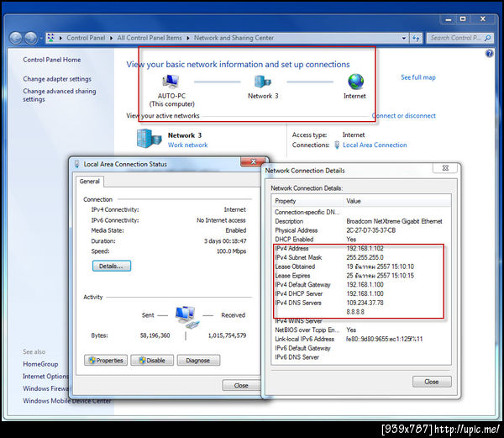Image resolution: width=504 pixels, height=438 pixels.
Task: Click the Network 3 icon in map
Action: tap(263, 82)
